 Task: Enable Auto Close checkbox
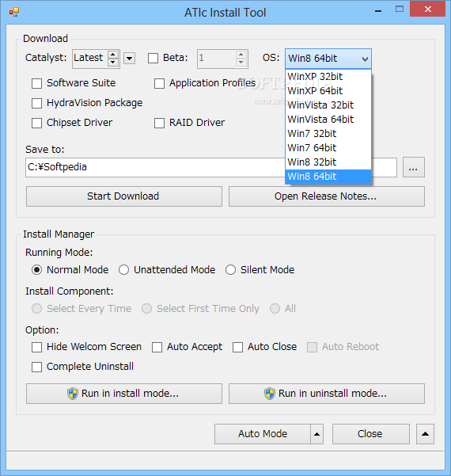(x=237, y=347)
